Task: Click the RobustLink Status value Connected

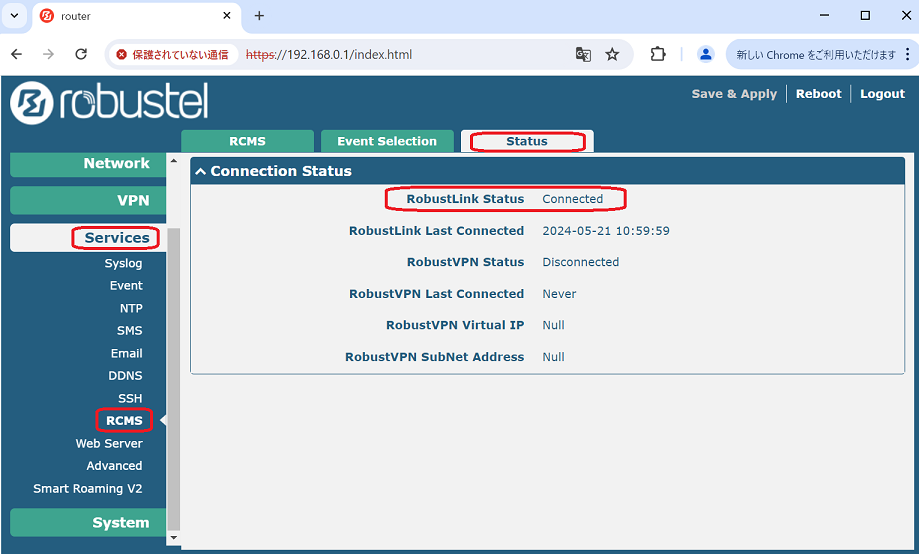Action: pos(573,199)
